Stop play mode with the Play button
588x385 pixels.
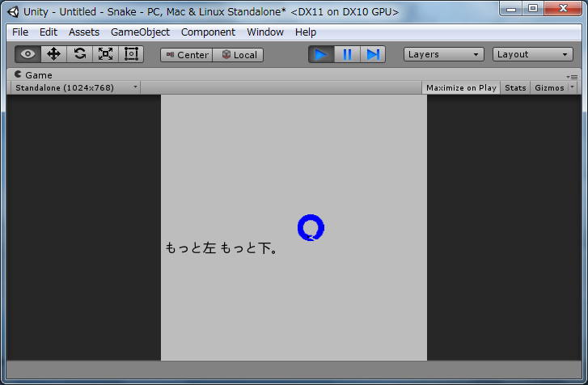pos(321,54)
